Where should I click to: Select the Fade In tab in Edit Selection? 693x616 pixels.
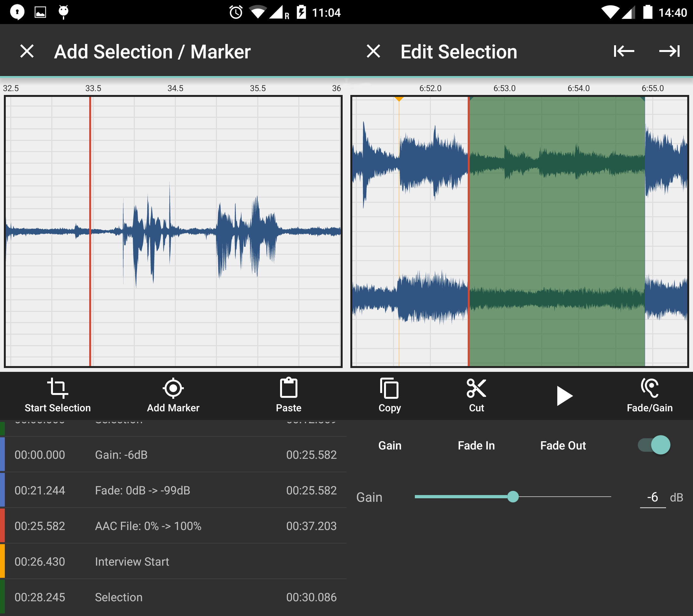click(476, 445)
